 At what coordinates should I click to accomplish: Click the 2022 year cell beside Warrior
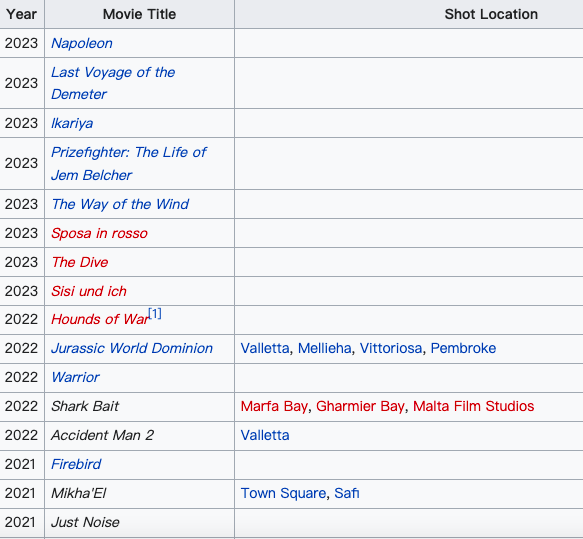[22, 377]
